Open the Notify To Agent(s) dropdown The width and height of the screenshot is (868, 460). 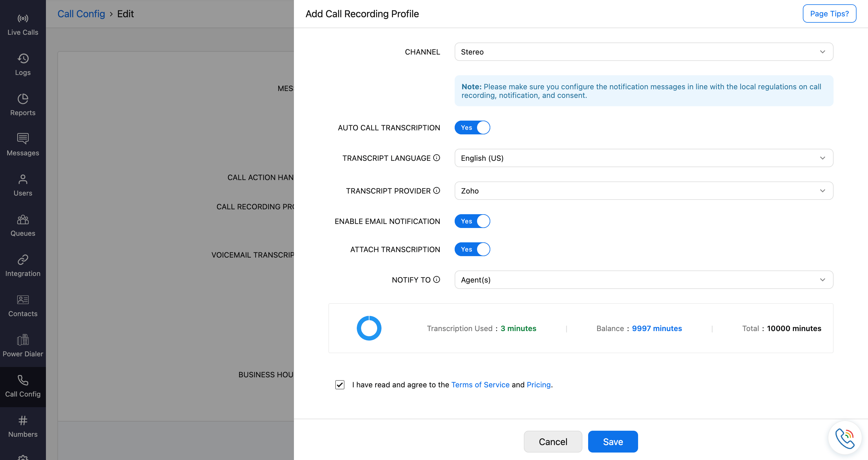(644, 280)
